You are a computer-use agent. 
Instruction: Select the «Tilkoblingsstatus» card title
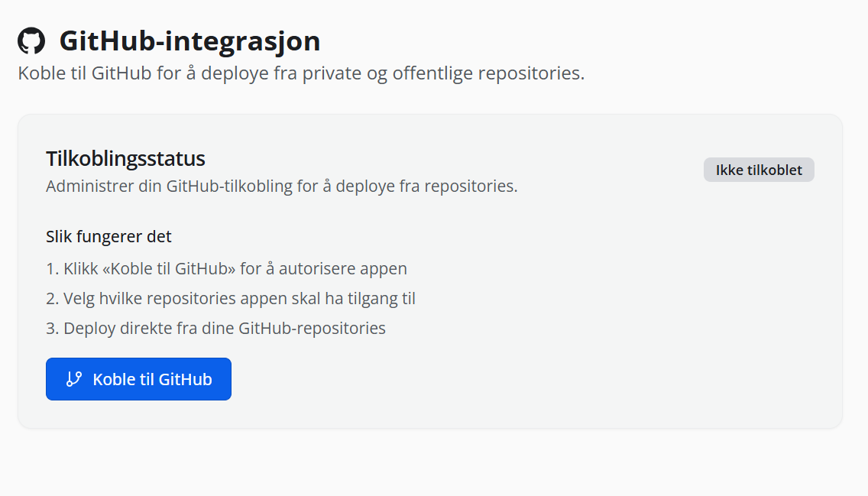[x=125, y=159]
